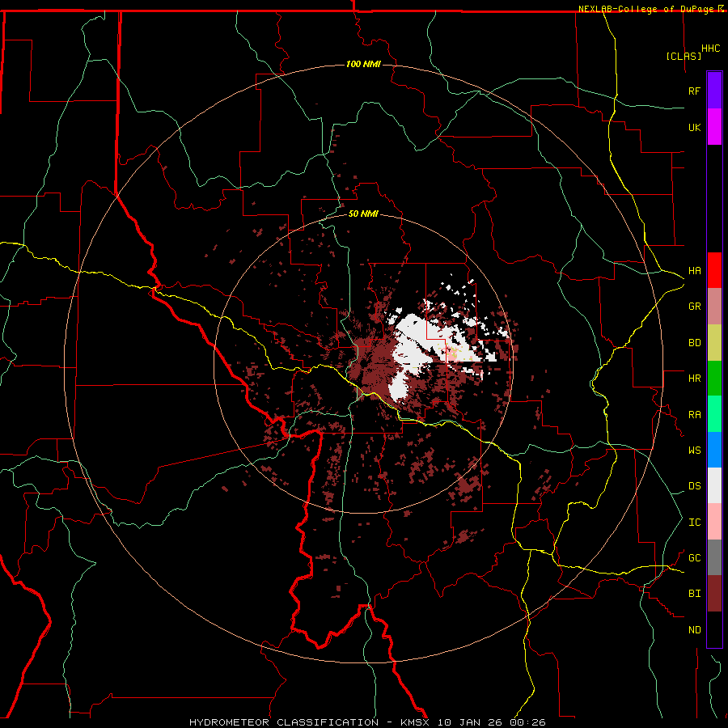Click the DS white legend swatch
This screenshot has height=728, width=728.
coord(714,485)
